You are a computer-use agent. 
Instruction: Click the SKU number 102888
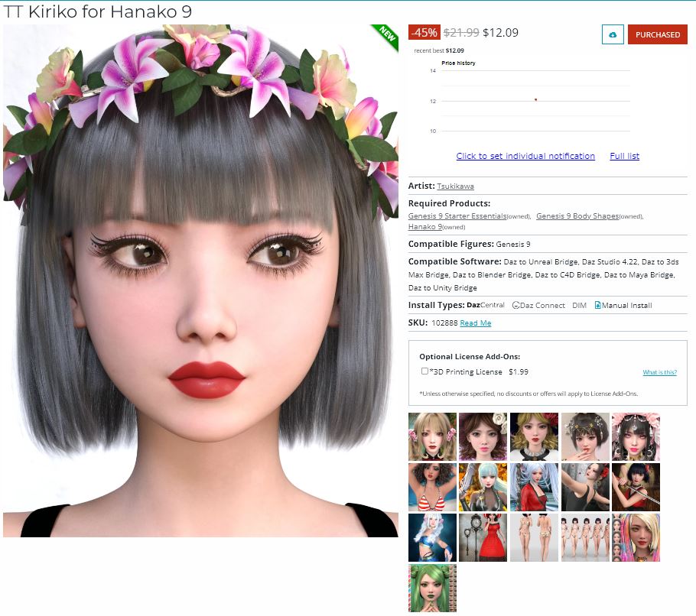pos(444,323)
